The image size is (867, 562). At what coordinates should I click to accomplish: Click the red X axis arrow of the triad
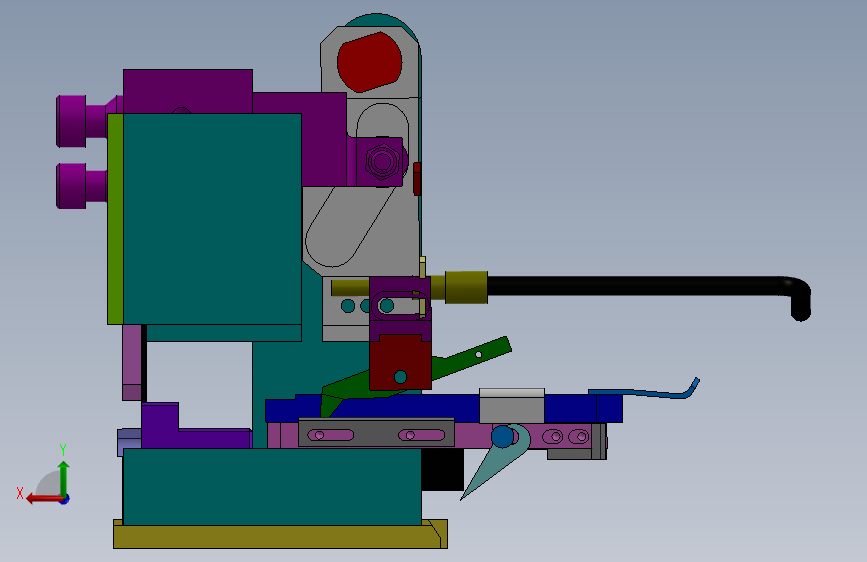(43, 499)
